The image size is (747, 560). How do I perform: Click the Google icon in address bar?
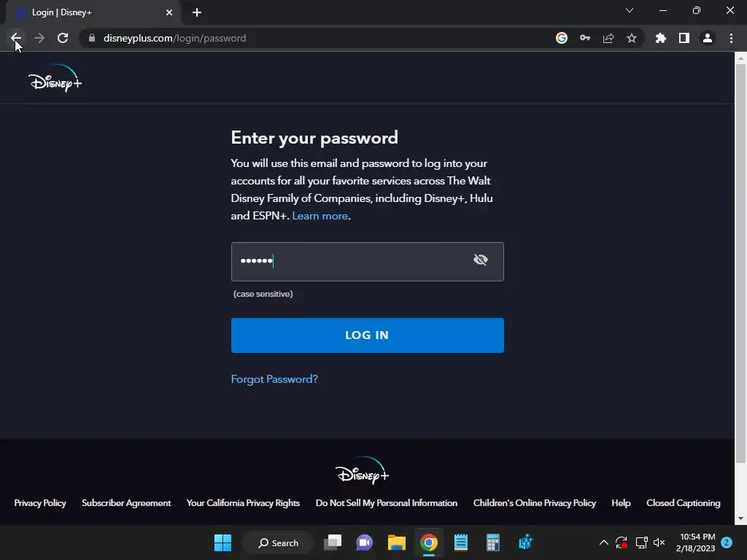coord(562,38)
